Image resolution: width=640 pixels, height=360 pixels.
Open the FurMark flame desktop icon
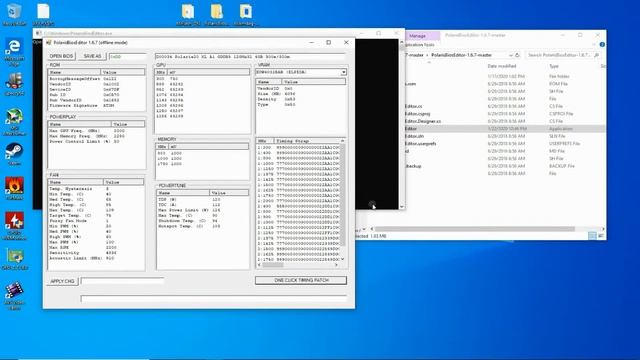pos(14,188)
